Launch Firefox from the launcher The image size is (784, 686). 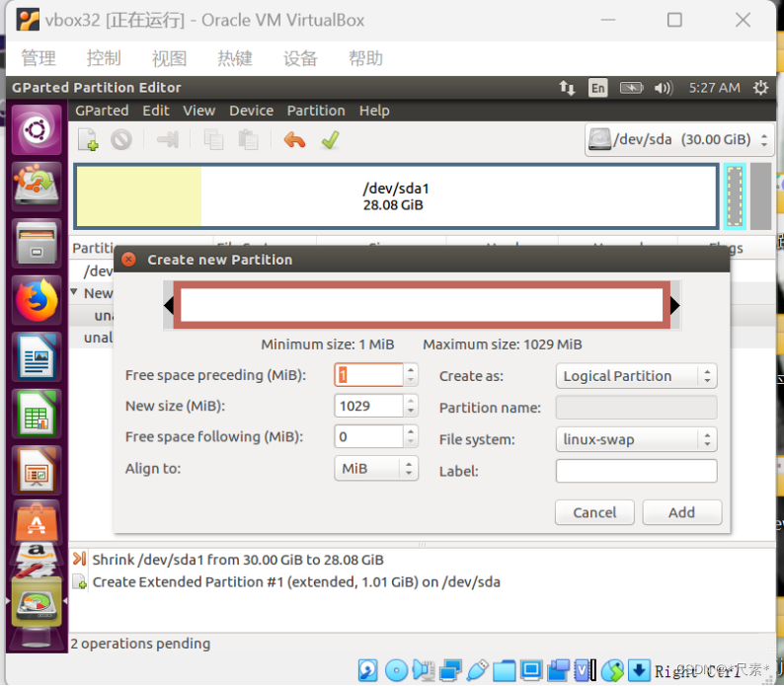point(37,300)
